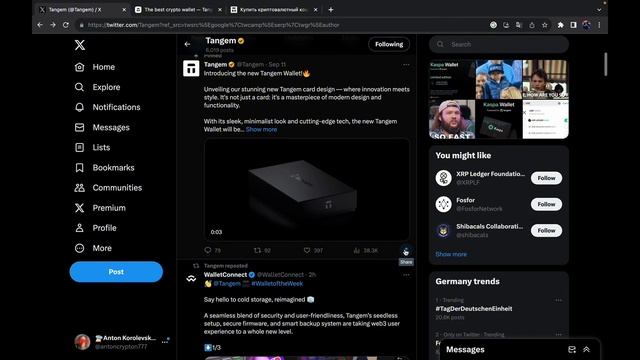The image size is (640, 360).
Task: Go forward in browser history
Action: pos(53,25)
